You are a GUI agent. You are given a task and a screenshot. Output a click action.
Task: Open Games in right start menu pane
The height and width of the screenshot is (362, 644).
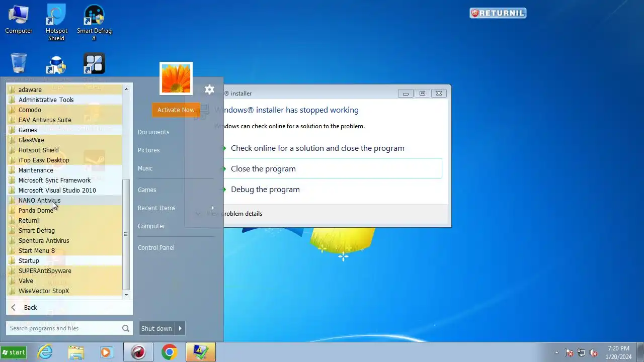click(x=147, y=190)
